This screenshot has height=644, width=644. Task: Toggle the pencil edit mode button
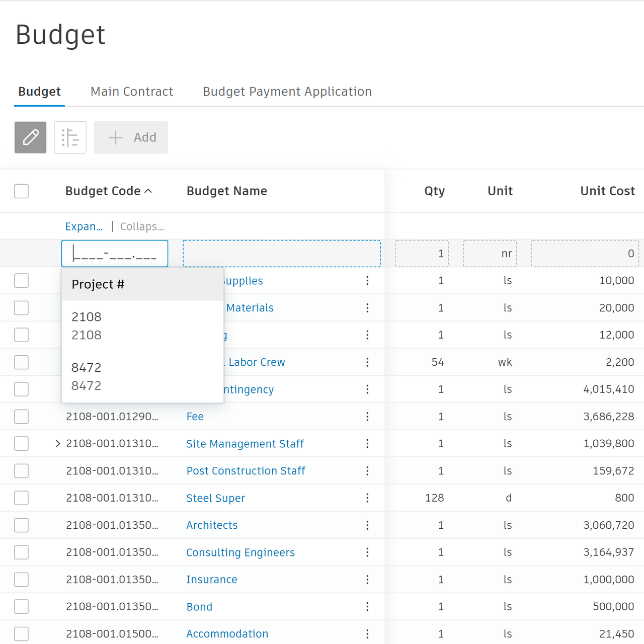[30, 137]
